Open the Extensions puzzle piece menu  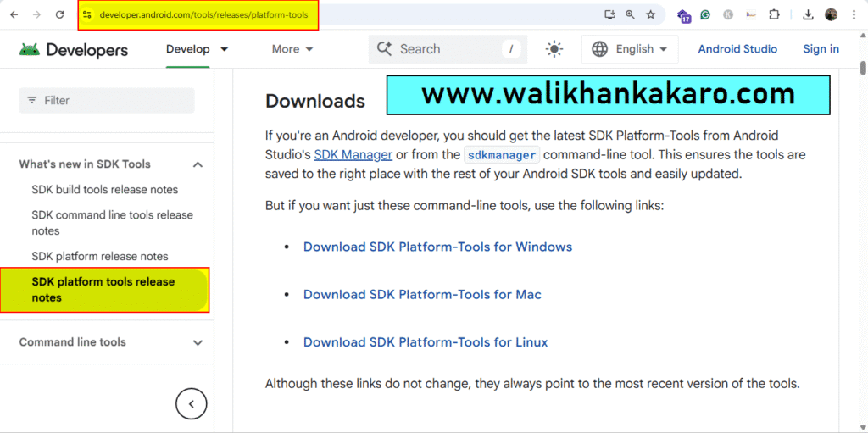point(775,15)
